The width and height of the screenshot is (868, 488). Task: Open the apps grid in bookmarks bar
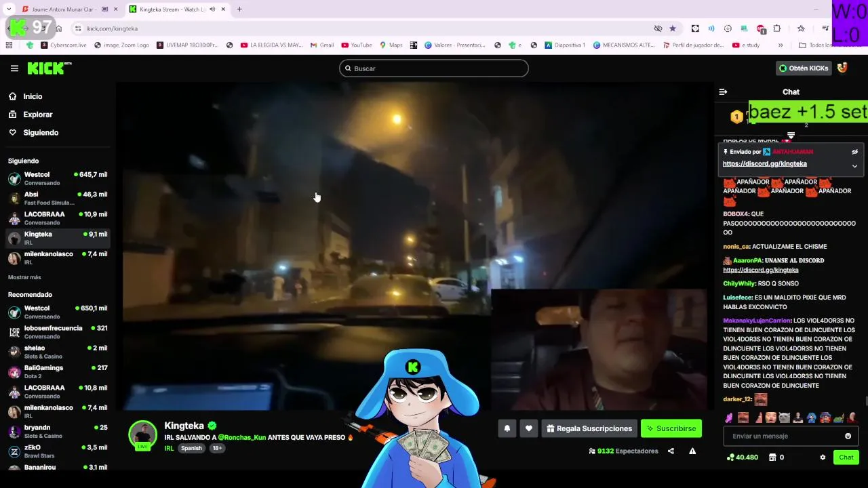(x=9, y=45)
